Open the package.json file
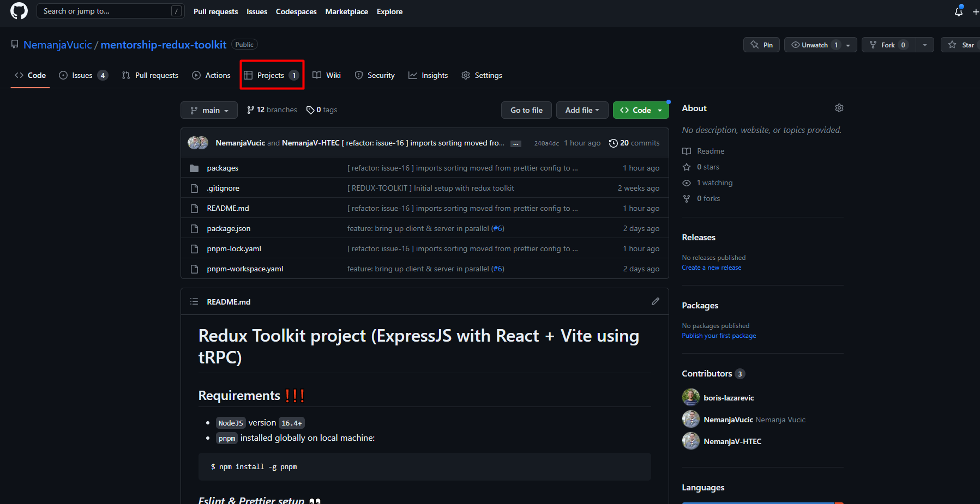The image size is (980, 504). (x=229, y=228)
